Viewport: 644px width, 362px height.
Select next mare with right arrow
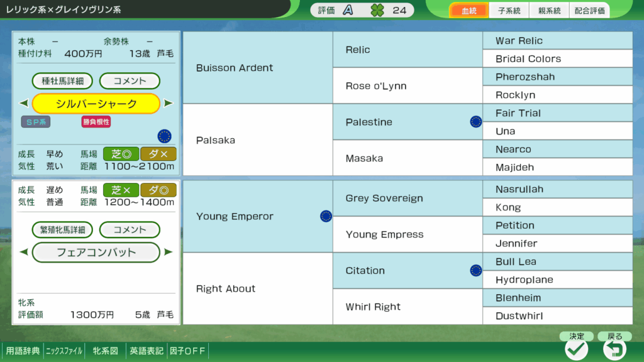pyautogui.click(x=169, y=252)
